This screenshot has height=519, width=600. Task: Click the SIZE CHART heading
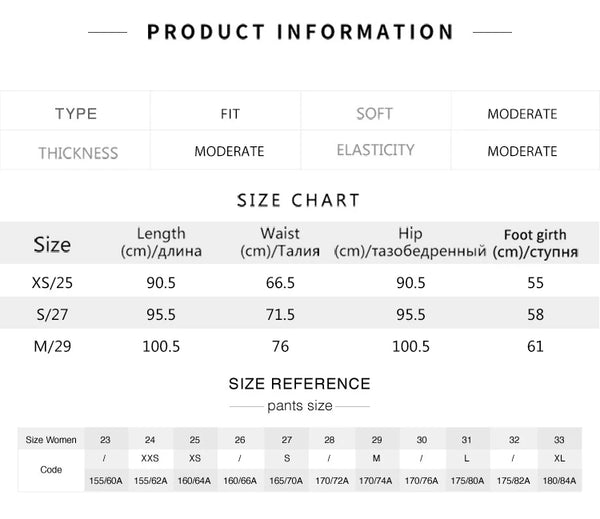pyautogui.click(x=299, y=201)
